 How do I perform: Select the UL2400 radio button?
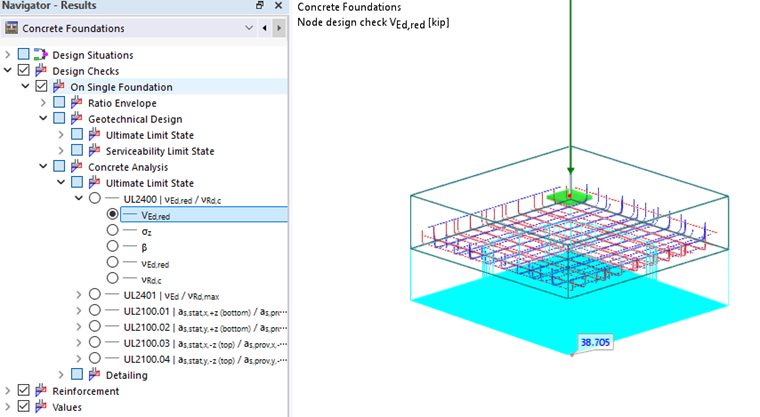[x=95, y=198]
